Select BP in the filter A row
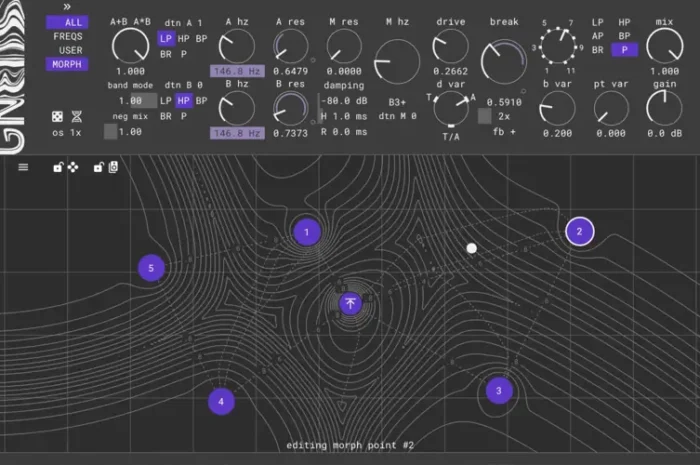Viewport: 700px width, 465px height. [x=201, y=39]
